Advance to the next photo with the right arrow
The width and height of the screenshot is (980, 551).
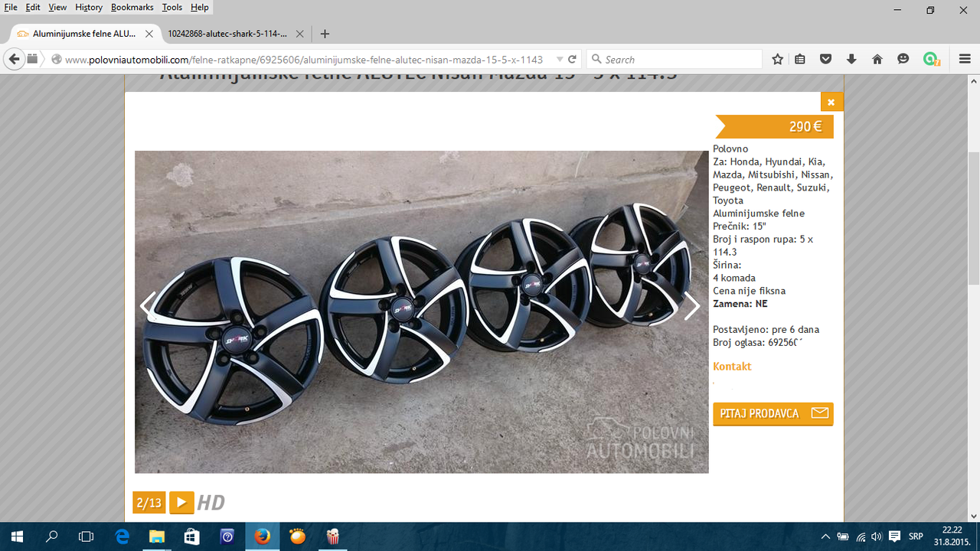click(691, 305)
